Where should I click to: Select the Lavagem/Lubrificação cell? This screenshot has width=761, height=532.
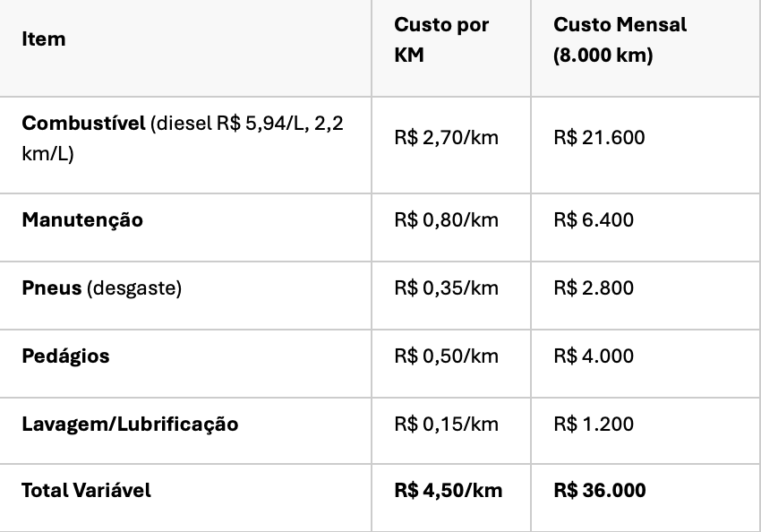pyautogui.click(x=130, y=425)
